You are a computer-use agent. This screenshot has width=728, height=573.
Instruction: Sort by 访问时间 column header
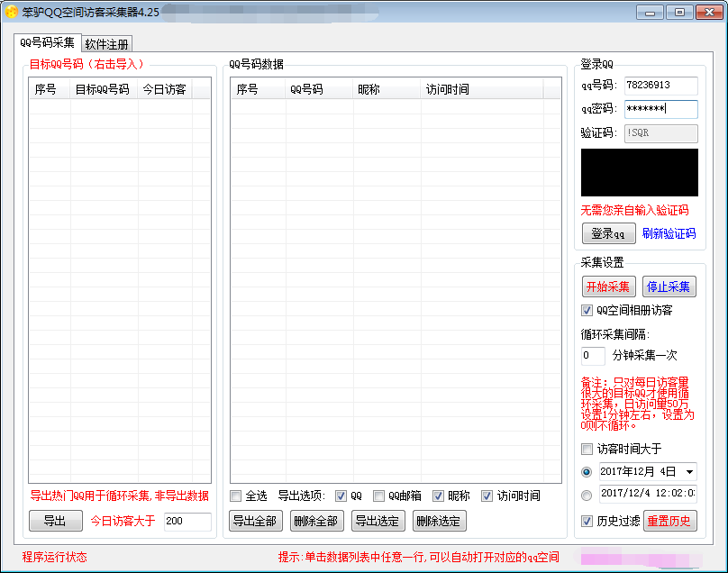pos(481,89)
